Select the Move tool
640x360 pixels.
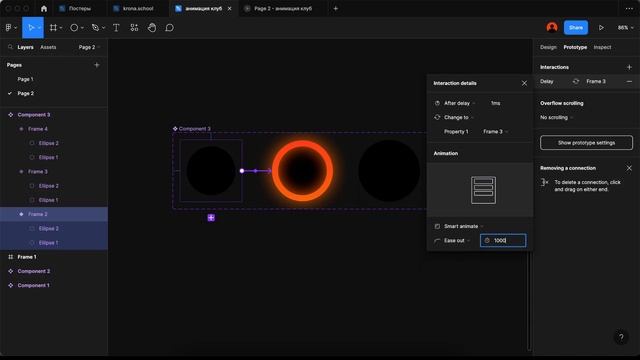31,28
